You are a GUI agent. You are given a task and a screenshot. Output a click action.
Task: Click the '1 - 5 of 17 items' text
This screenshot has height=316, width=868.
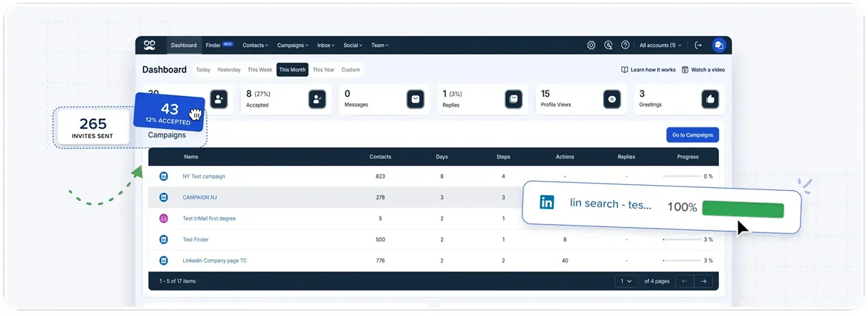(177, 281)
